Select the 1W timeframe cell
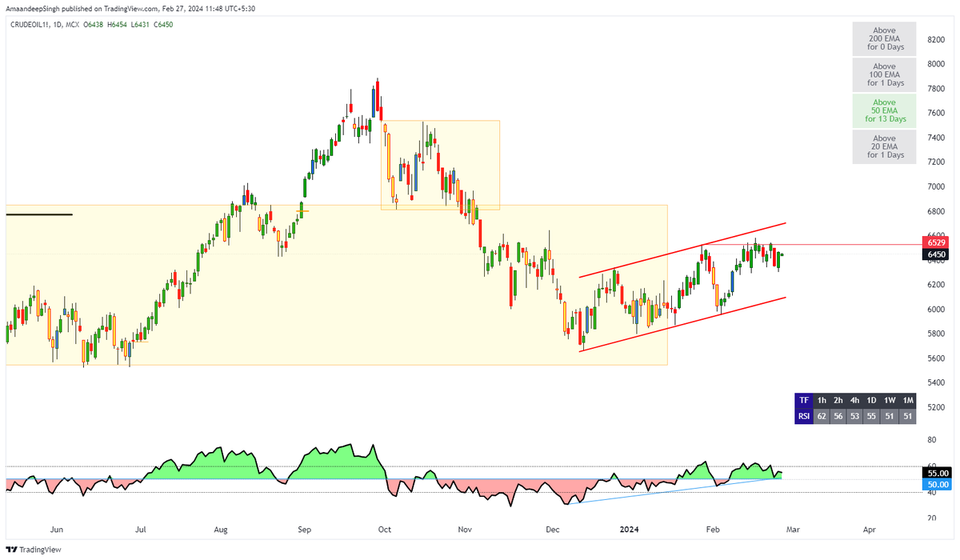 [x=890, y=400]
